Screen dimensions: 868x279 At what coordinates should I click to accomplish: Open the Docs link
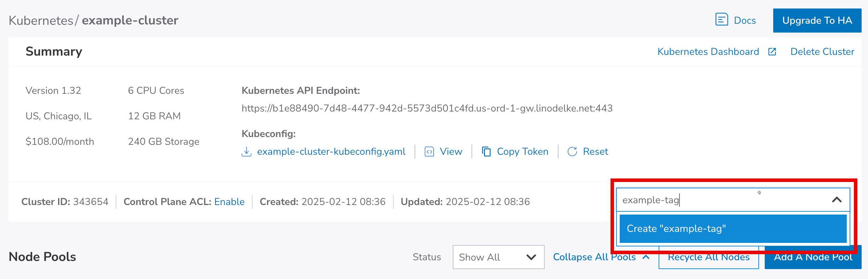point(745,21)
